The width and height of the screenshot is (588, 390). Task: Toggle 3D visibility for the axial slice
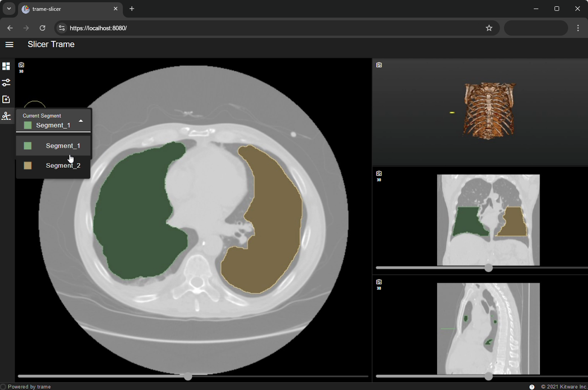(21, 71)
